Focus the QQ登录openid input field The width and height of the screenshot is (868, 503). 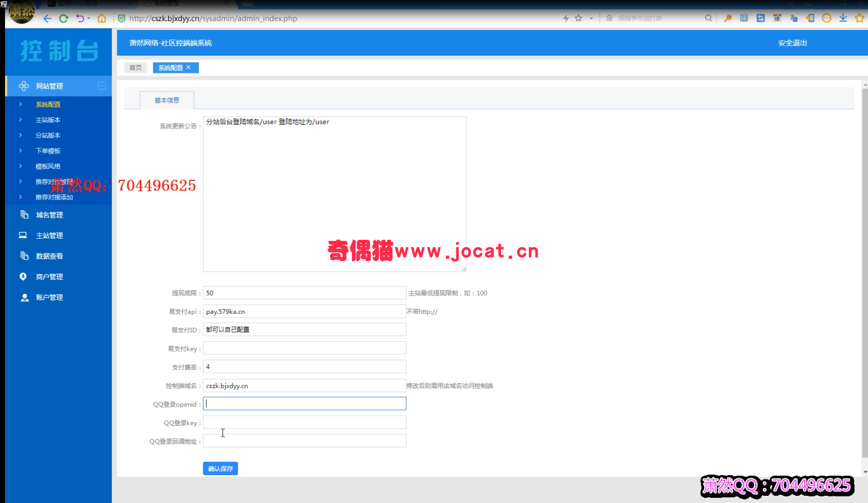[x=305, y=403]
